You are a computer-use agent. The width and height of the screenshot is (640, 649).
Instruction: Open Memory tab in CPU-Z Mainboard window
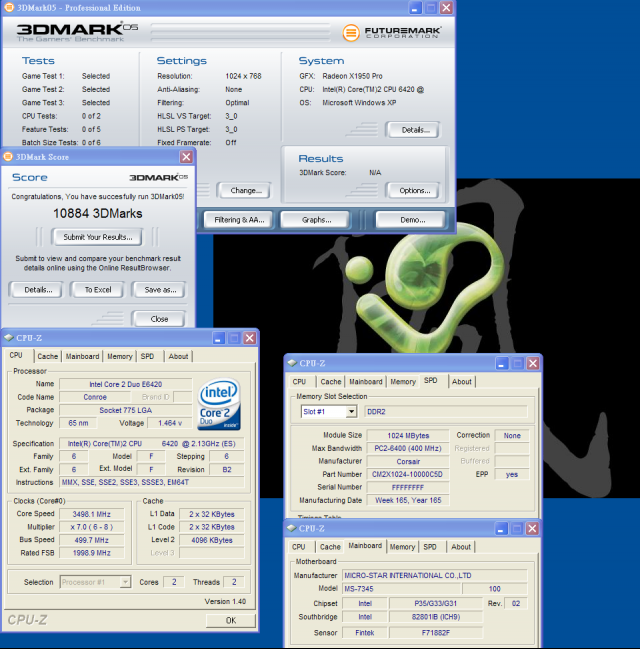[x=402, y=547]
